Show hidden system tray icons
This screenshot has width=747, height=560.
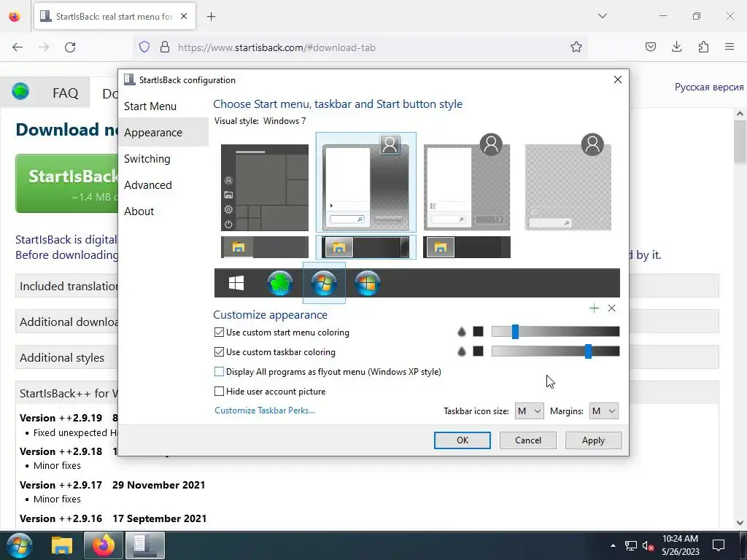coord(613,545)
